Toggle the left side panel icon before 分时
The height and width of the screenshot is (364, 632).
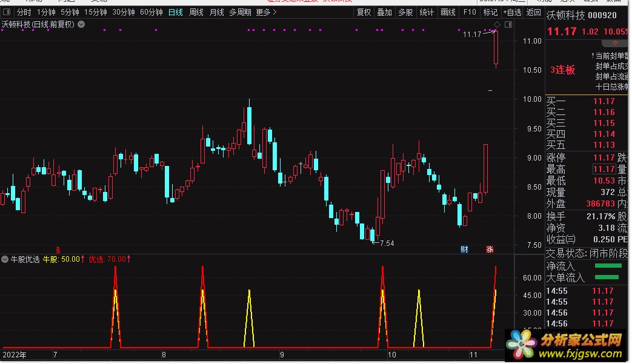pyautogui.click(x=7, y=12)
